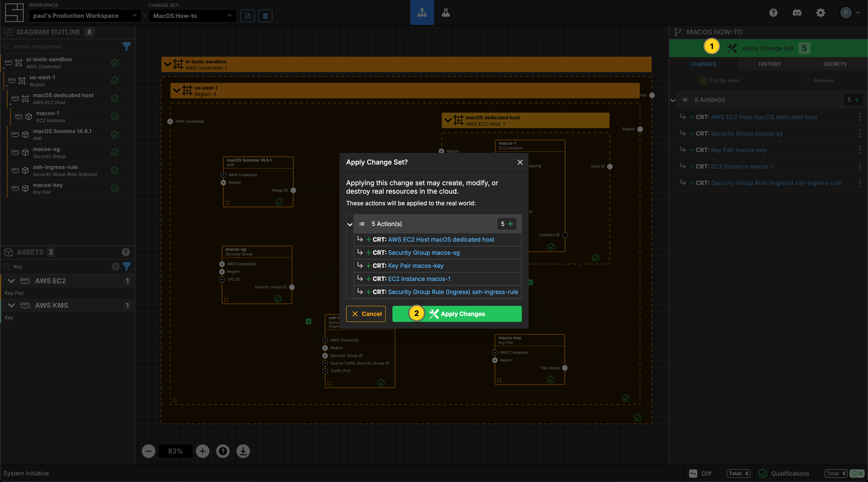Click the zoom out minus button
This screenshot has width=868, height=482.
point(149,451)
